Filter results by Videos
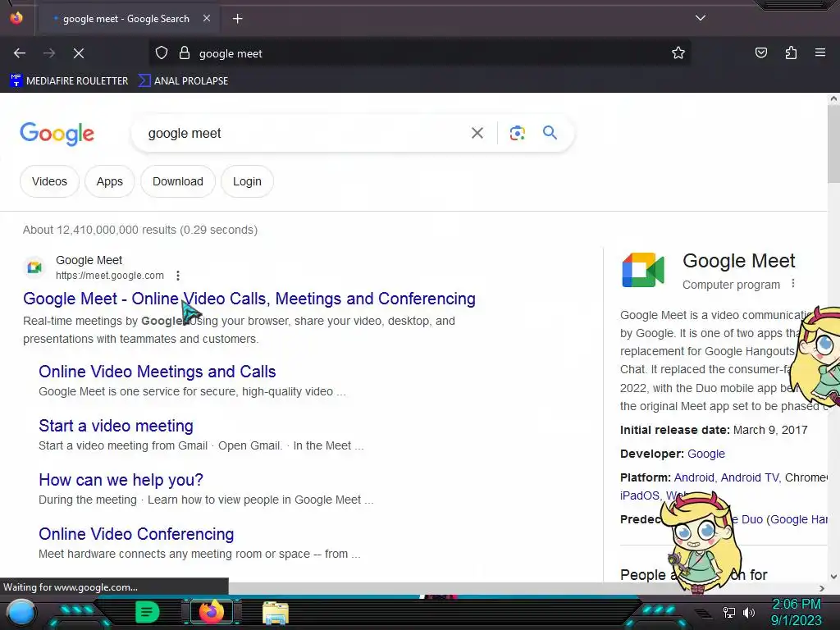The height and width of the screenshot is (630, 840). 49,181
